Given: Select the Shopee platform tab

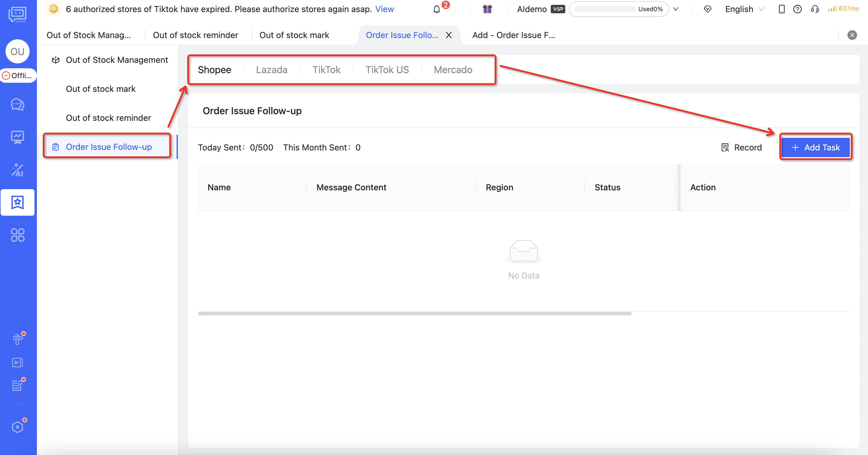Looking at the screenshot, I should click(214, 70).
